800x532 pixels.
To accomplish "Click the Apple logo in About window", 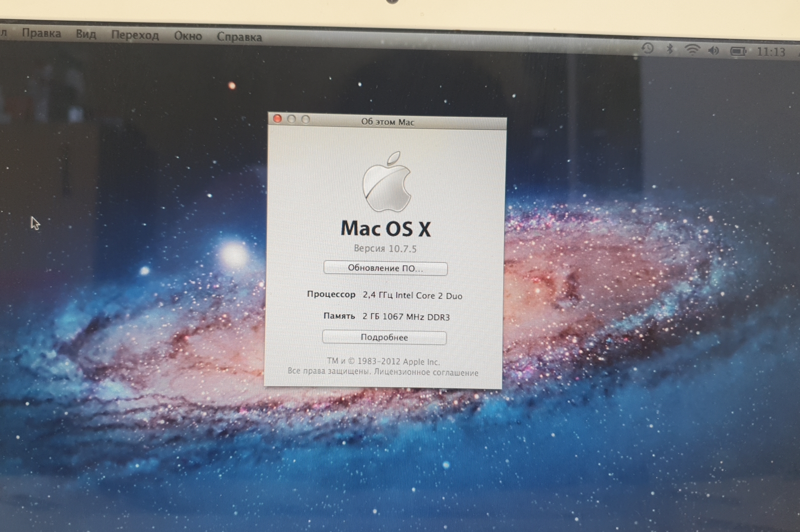I will pyautogui.click(x=387, y=182).
